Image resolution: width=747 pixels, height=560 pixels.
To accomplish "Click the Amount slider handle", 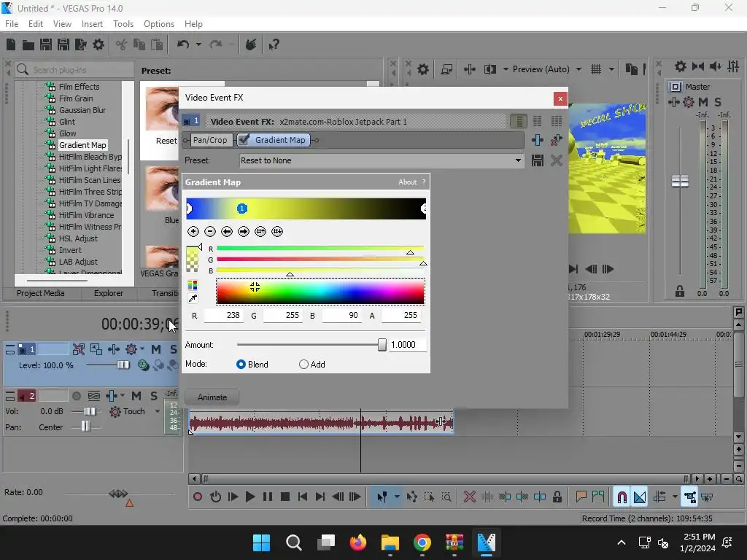I will pyautogui.click(x=382, y=345).
